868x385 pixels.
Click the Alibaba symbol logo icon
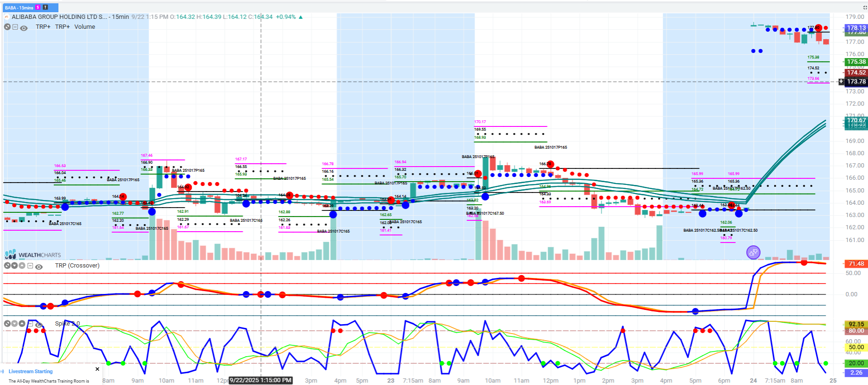7,17
